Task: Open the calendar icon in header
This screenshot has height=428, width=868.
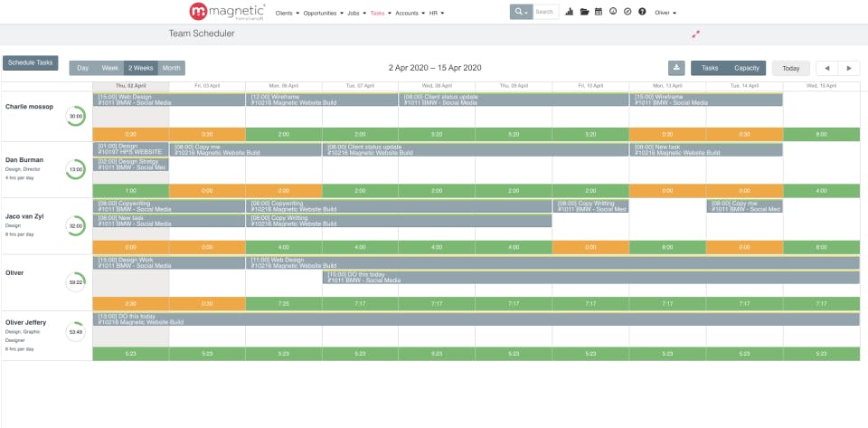Action: [x=599, y=12]
